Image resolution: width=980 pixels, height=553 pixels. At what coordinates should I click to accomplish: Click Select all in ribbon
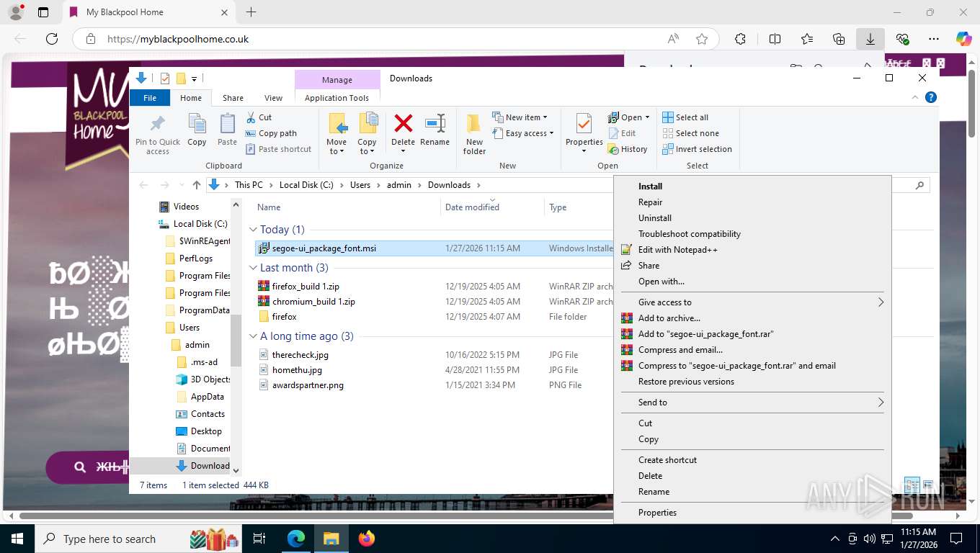[x=685, y=117]
